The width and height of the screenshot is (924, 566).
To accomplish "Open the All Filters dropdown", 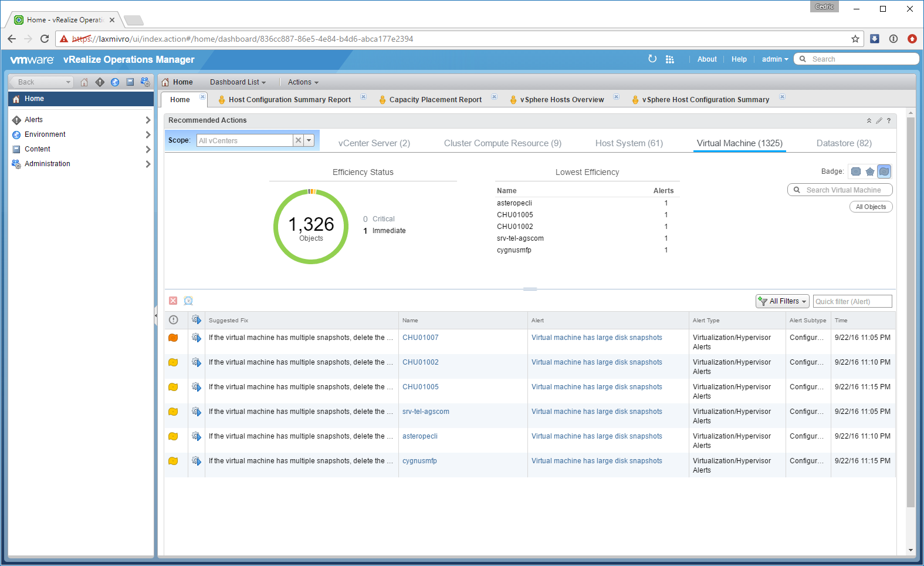I will tap(783, 301).
